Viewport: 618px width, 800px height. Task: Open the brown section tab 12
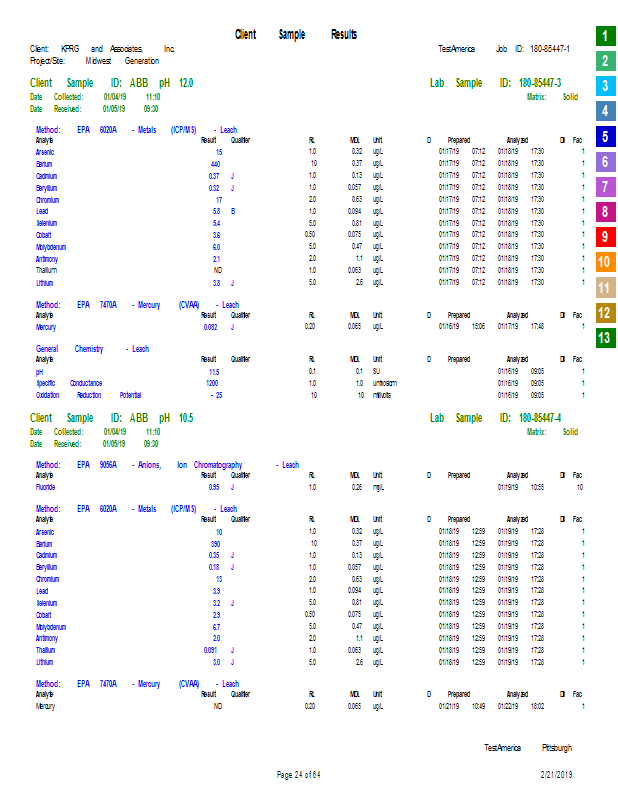tap(605, 312)
